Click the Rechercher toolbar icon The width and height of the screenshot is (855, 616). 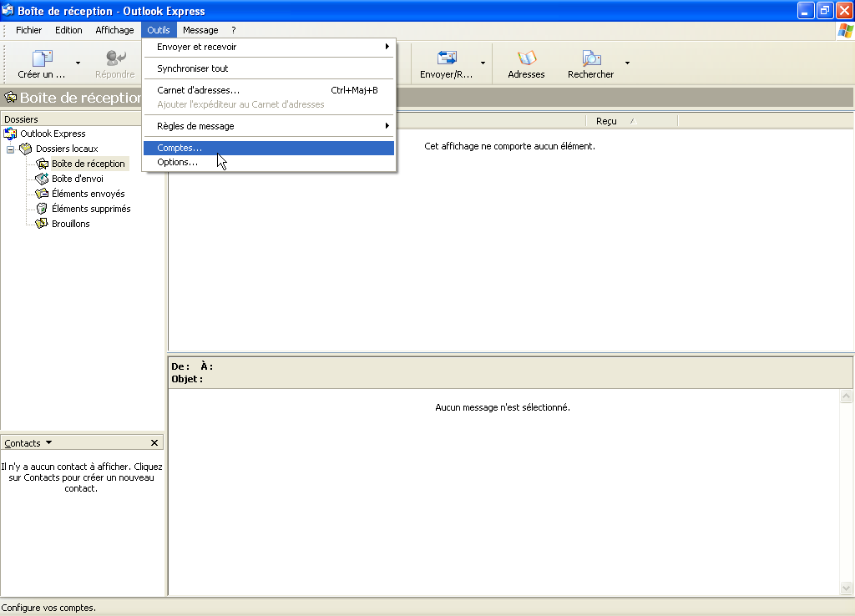pos(591,58)
